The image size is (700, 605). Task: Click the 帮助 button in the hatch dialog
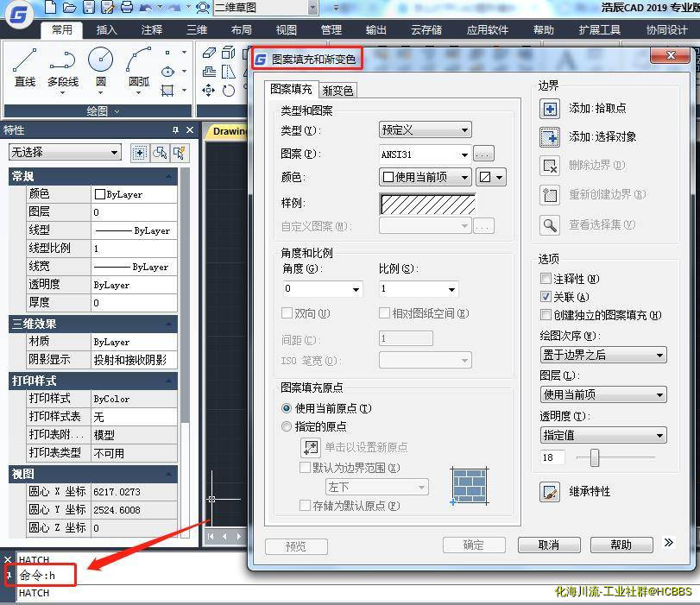click(x=621, y=545)
